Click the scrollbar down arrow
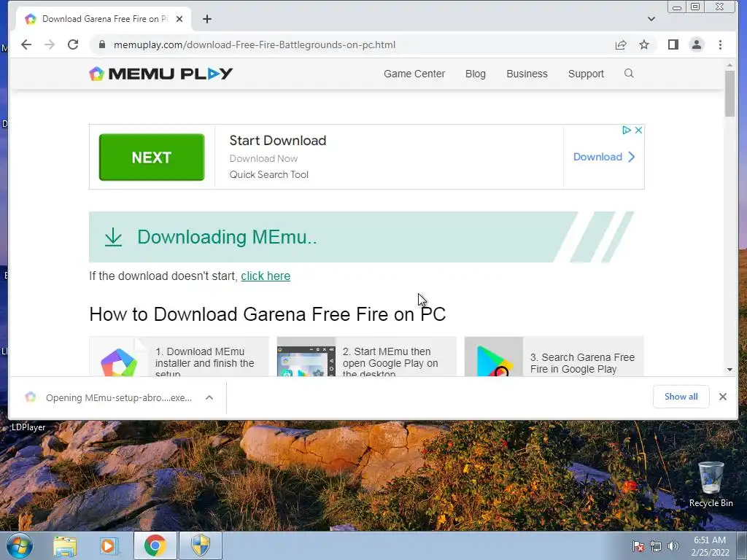 pos(729,370)
